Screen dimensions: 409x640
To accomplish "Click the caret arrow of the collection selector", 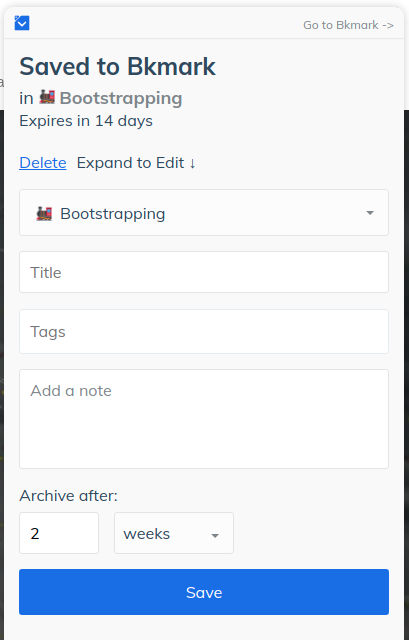I will (370, 213).
